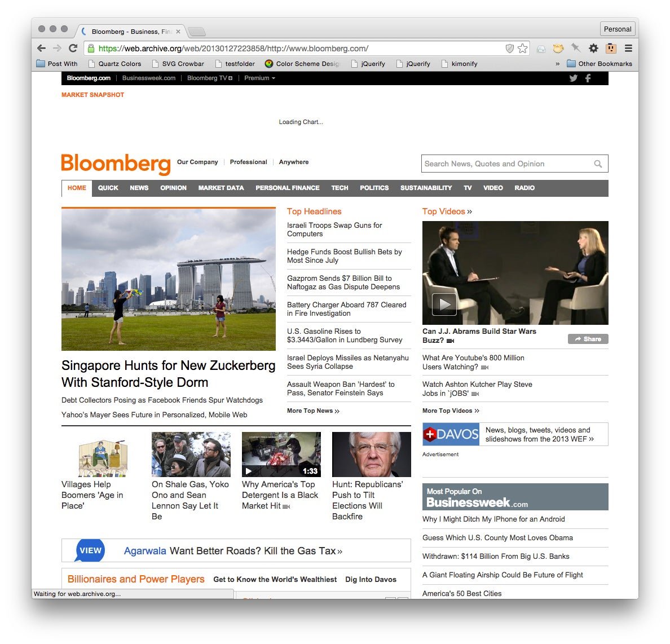
Task: Open the Personal profile button
Action: pos(617,29)
